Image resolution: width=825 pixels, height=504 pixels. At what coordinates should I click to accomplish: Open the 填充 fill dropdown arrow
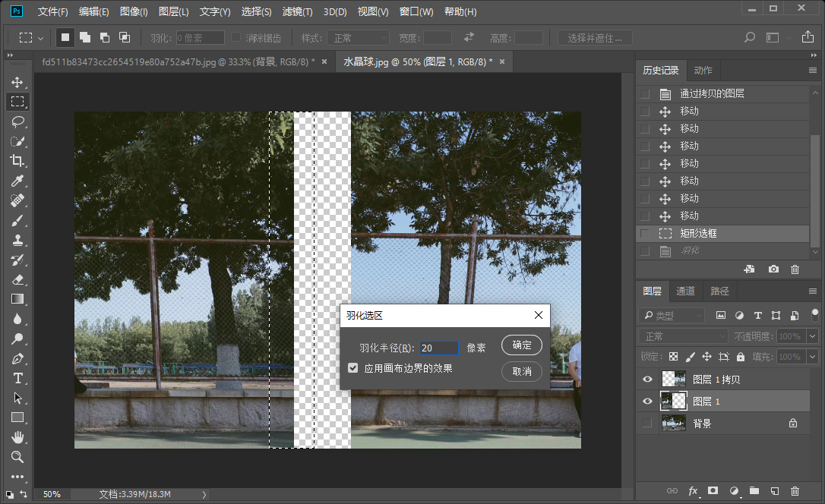[813, 357]
